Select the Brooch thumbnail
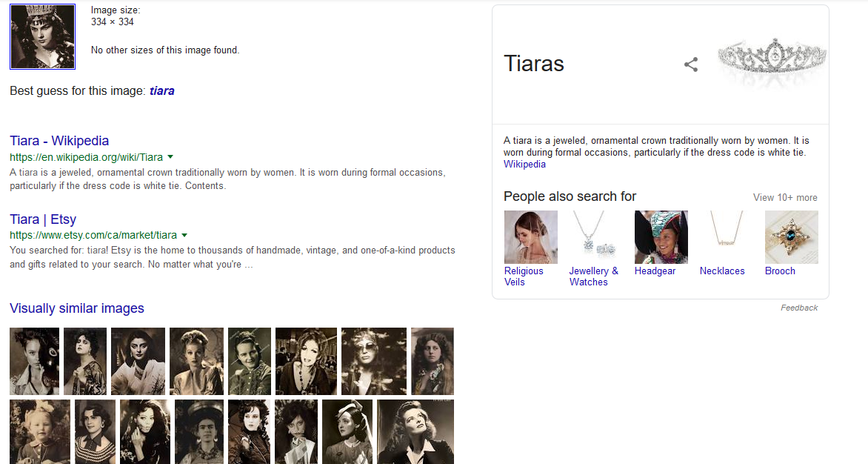 [x=792, y=237]
